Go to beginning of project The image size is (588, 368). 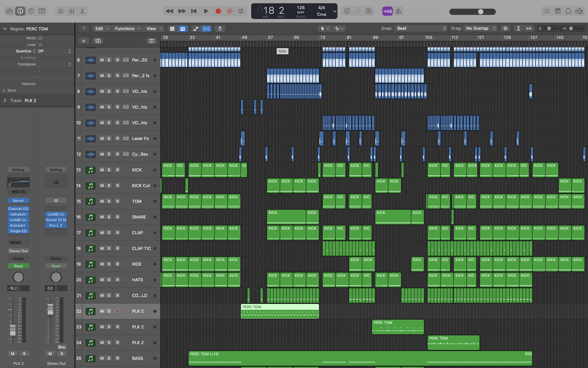coord(194,11)
